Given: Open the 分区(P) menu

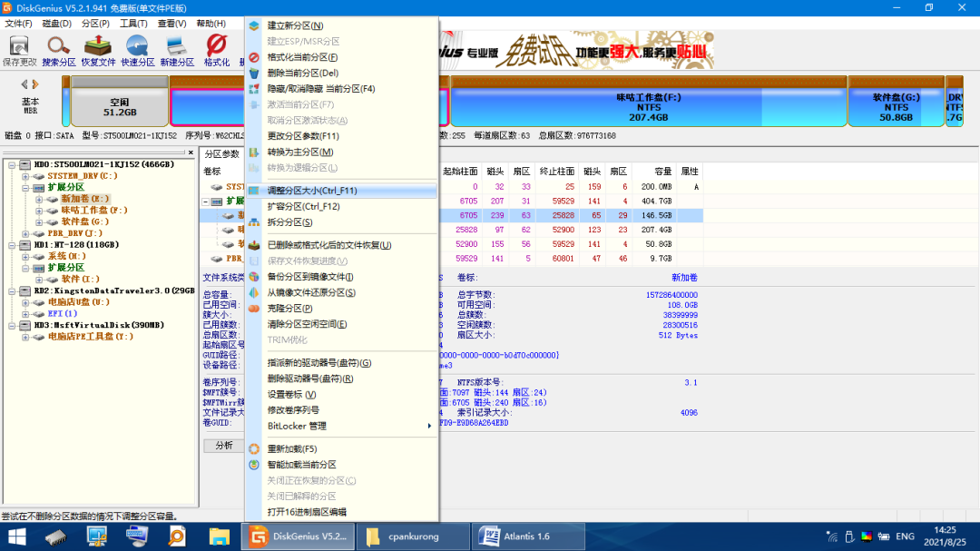Looking at the screenshot, I should pyautogui.click(x=95, y=23).
